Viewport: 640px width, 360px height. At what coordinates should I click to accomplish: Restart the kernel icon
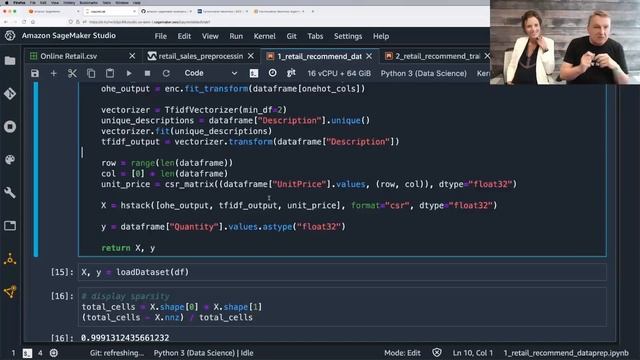tap(166, 73)
